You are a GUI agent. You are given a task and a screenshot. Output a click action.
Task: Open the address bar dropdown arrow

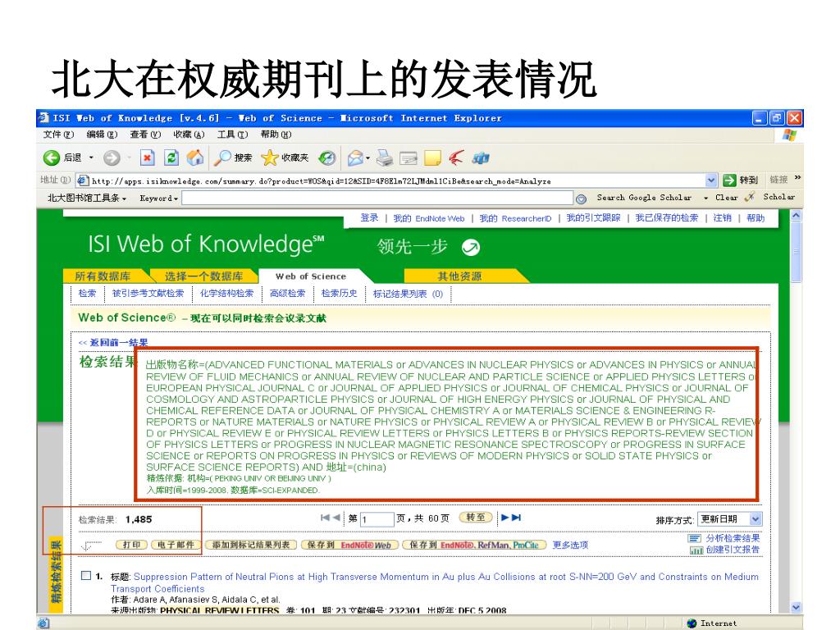(711, 180)
